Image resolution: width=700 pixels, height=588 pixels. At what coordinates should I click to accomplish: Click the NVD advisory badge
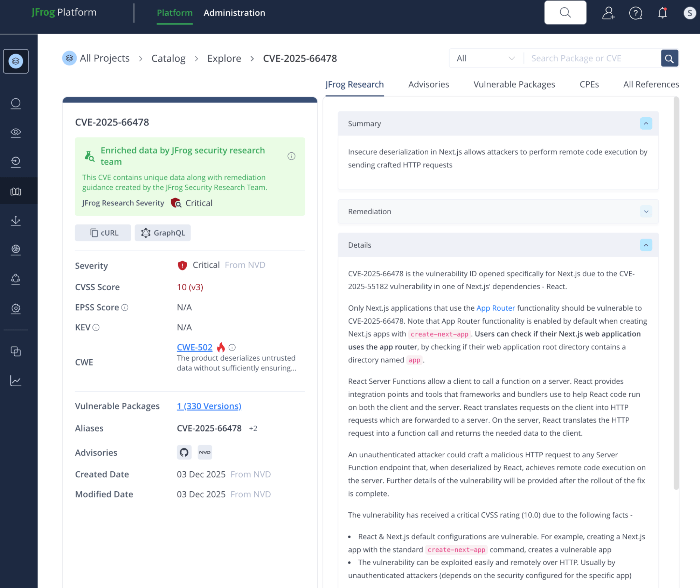tap(205, 452)
